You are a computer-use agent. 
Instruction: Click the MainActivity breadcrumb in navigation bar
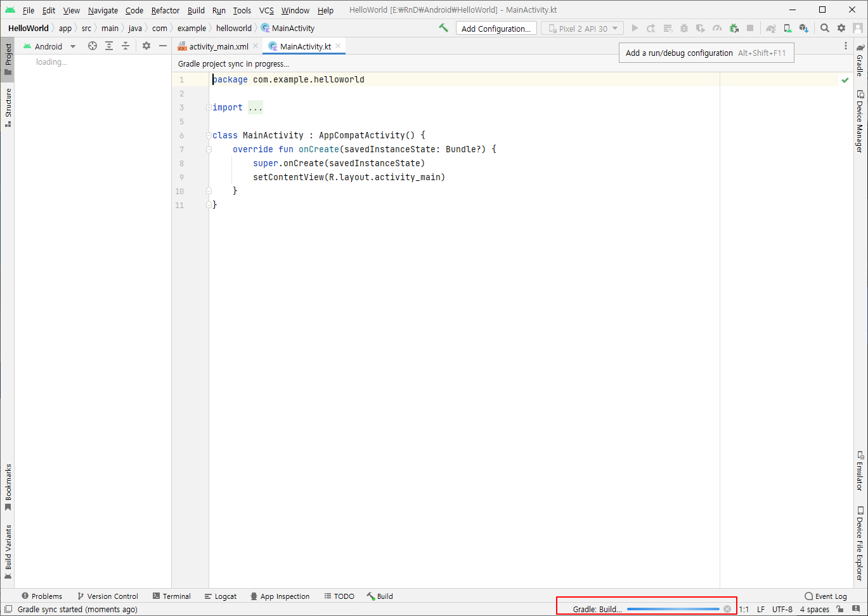pos(288,28)
